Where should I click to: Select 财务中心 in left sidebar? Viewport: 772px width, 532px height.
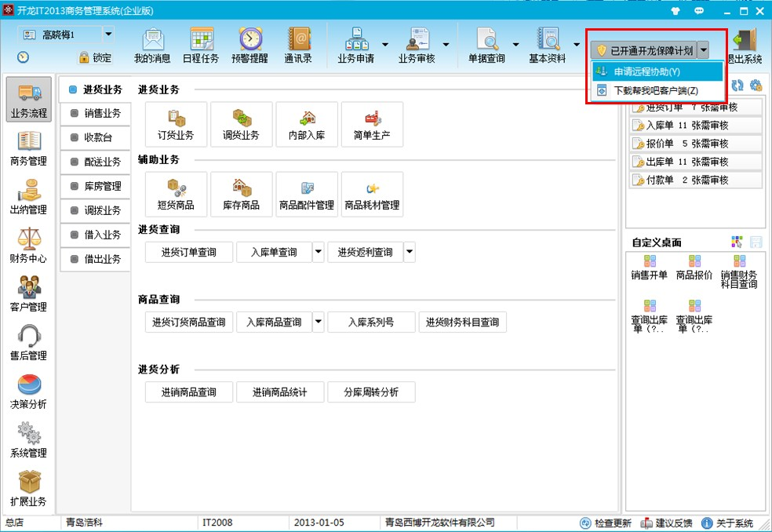click(29, 246)
